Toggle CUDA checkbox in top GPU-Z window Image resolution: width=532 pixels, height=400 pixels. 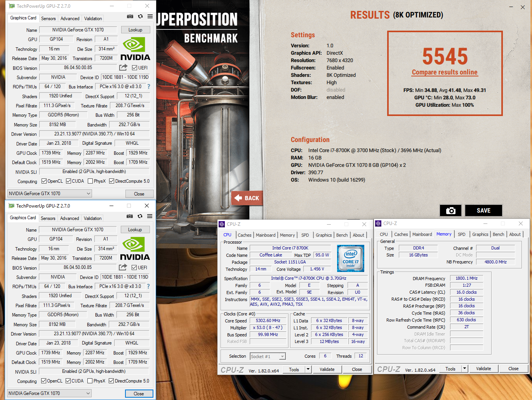(68, 181)
